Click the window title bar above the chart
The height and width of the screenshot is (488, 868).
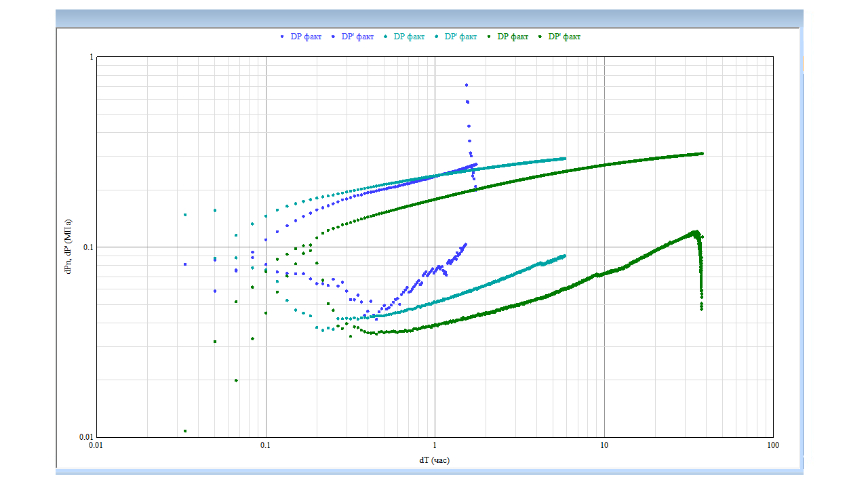[429, 18]
